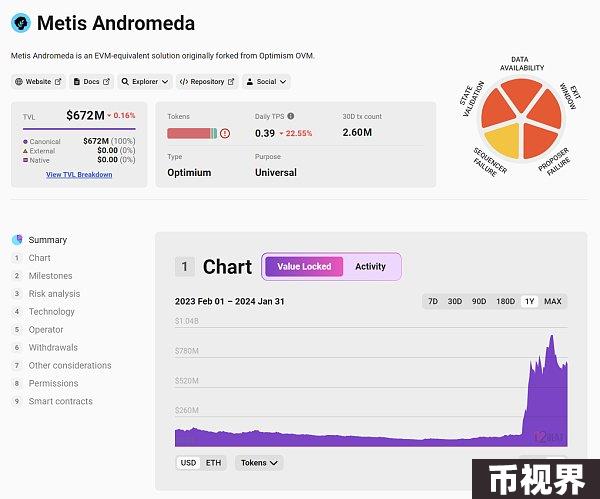
Task: Go to Permissions section in sidebar
Action: pyautogui.click(x=53, y=383)
